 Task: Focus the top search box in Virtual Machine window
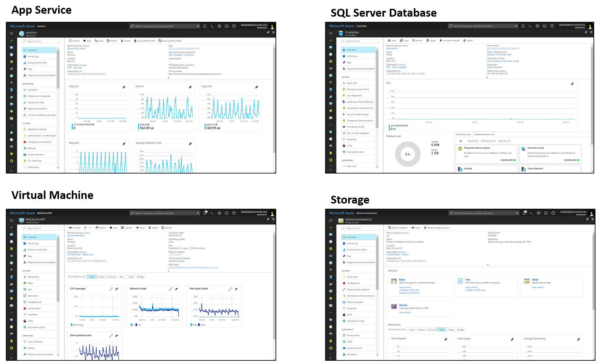coord(165,213)
